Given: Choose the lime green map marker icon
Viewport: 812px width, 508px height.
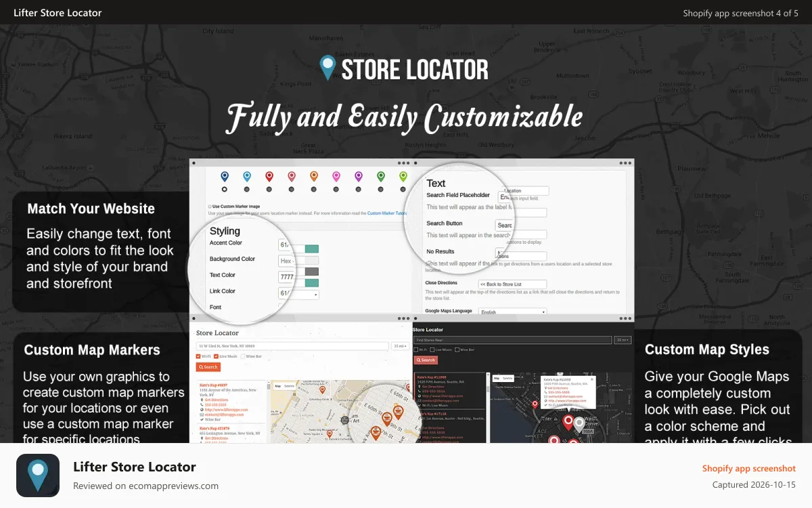Looking at the screenshot, I should coord(403,177).
